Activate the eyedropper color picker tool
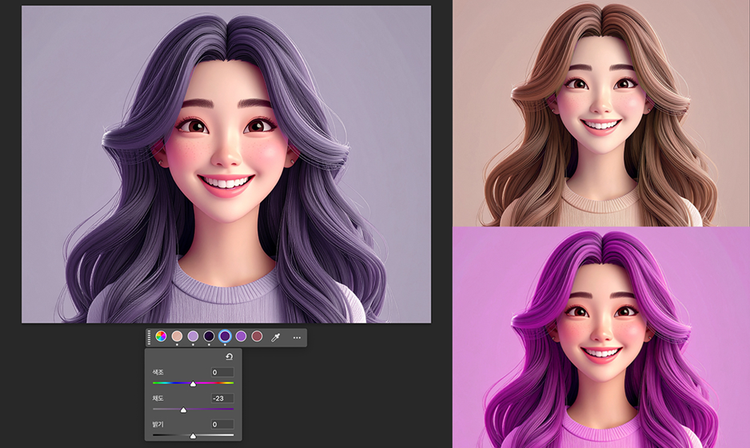 coord(276,338)
